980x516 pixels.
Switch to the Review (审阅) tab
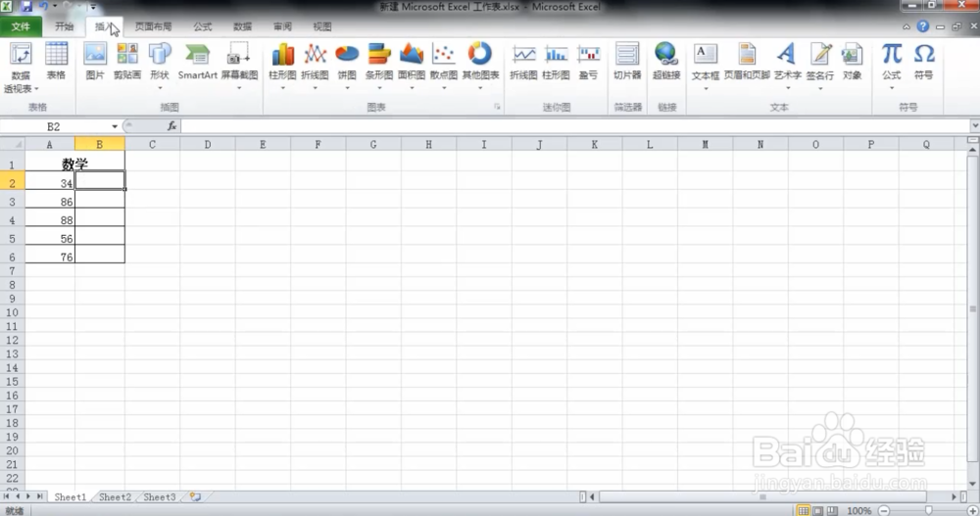click(x=282, y=26)
